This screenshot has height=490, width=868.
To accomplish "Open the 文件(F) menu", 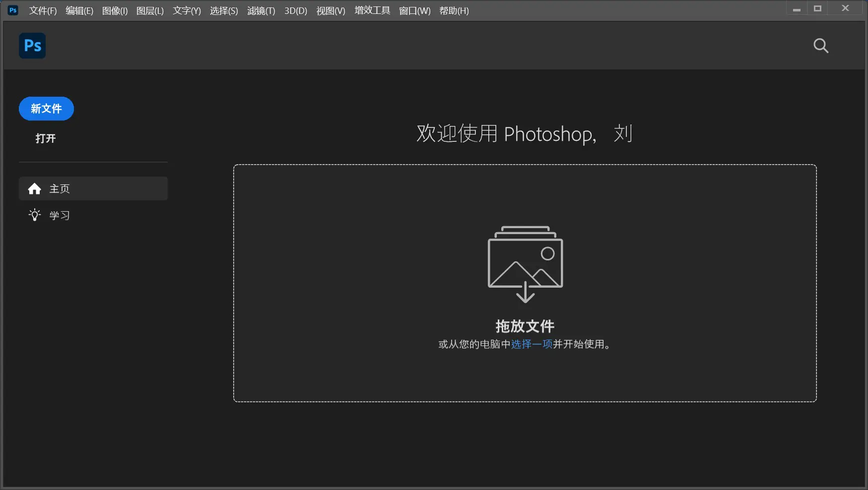I will pos(42,10).
